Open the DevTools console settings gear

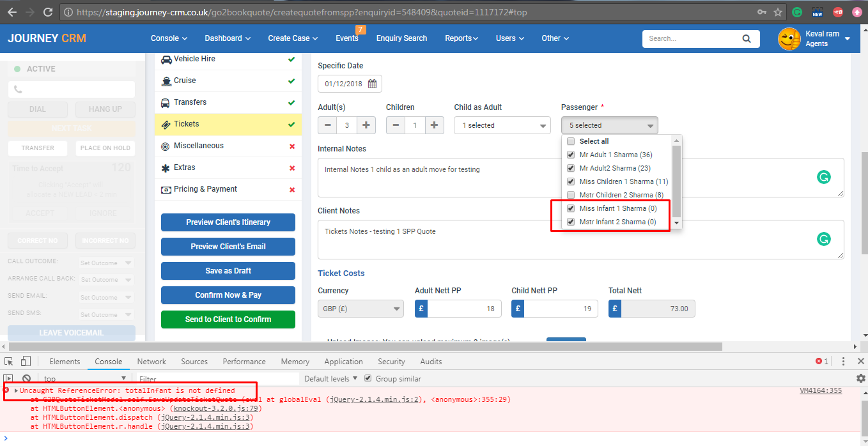tap(861, 378)
